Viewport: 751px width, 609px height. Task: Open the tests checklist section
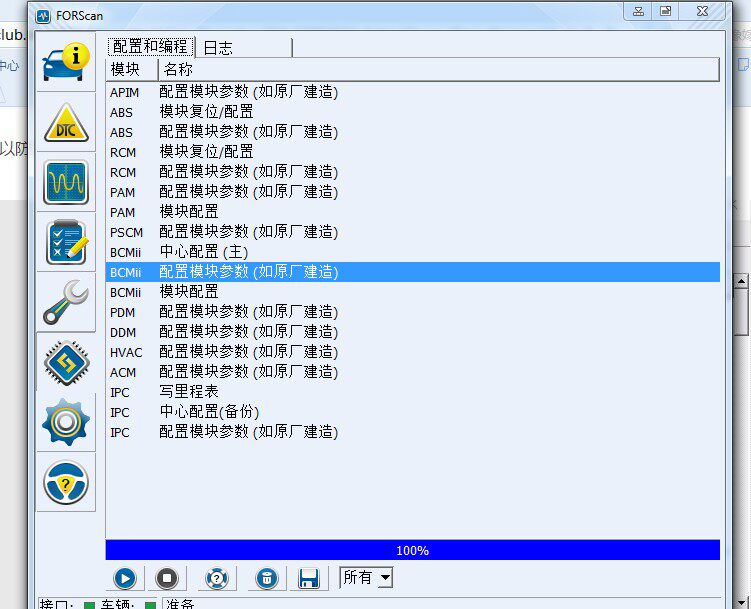pyautogui.click(x=66, y=242)
